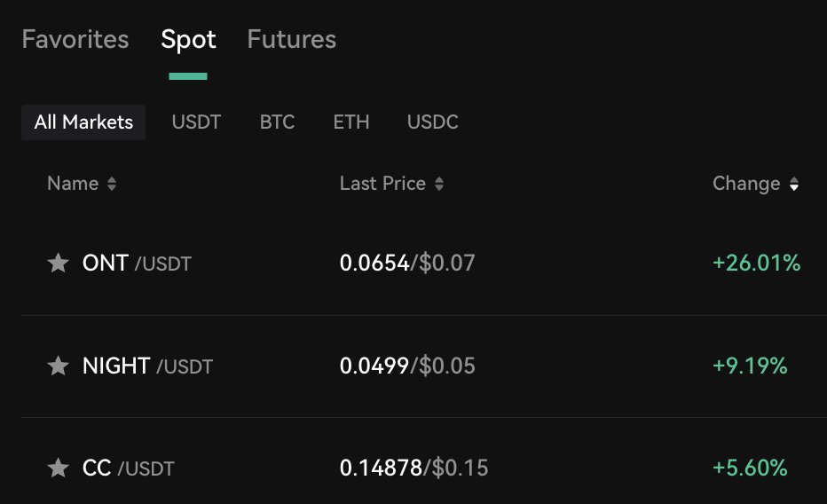
Task: Show BTC quoted markets
Action: click(277, 122)
